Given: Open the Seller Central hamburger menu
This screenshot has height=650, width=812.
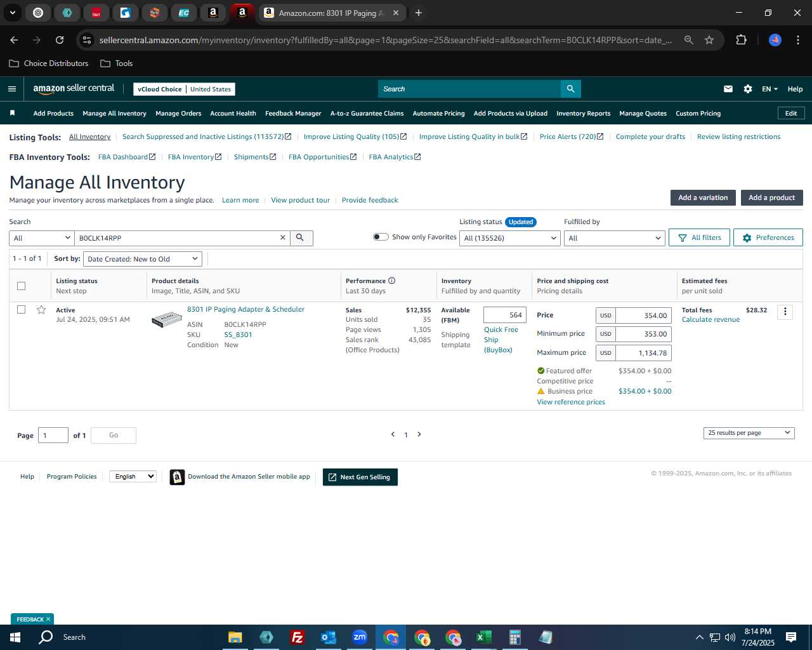Looking at the screenshot, I should coord(12,89).
